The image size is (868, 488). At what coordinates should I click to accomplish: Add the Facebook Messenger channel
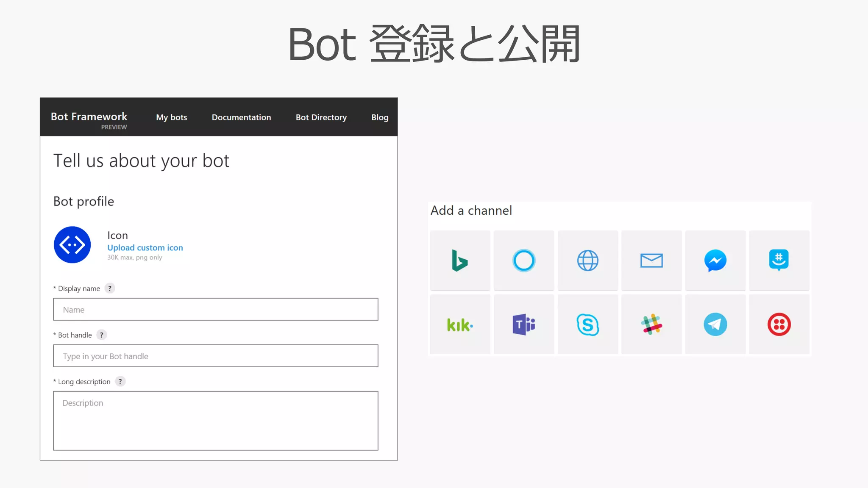pyautogui.click(x=715, y=261)
